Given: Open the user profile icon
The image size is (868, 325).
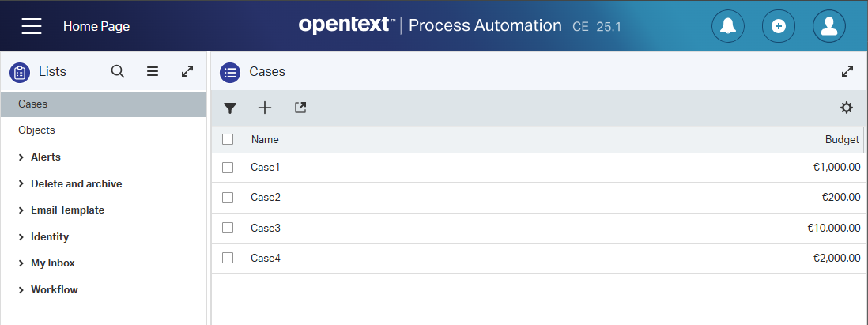Looking at the screenshot, I should coord(829,26).
